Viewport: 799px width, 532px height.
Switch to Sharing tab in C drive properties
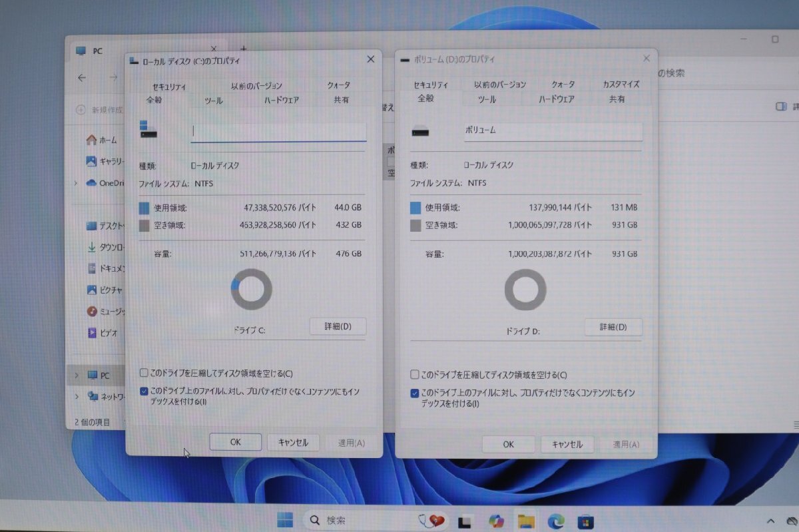click(341, 100)
